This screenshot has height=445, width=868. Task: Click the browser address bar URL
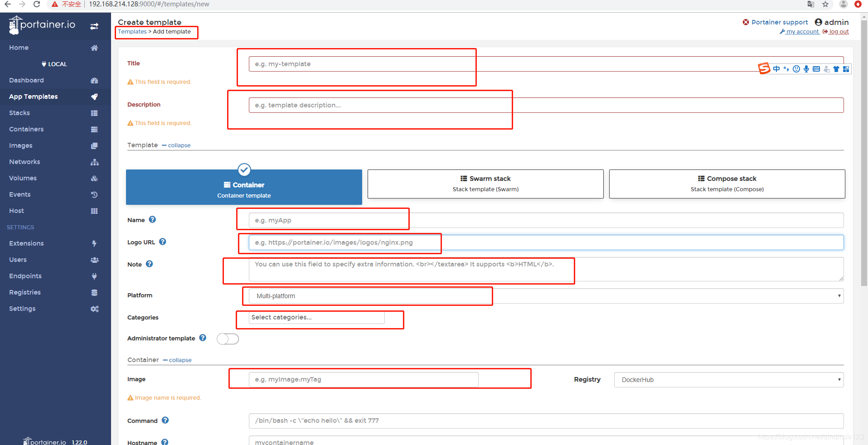(149, 4)
